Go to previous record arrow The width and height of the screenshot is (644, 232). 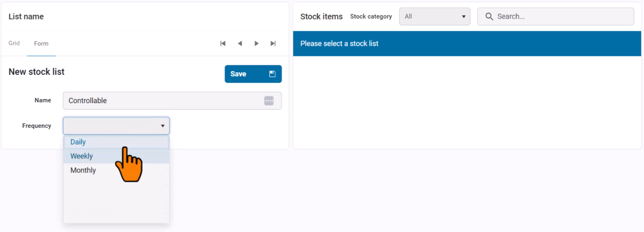click(240, 44)
